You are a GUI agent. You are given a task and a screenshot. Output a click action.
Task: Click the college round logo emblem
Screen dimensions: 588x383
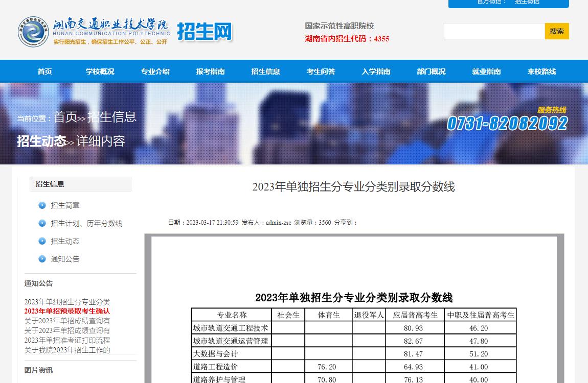pyautogui.click(x=33, y=32)
